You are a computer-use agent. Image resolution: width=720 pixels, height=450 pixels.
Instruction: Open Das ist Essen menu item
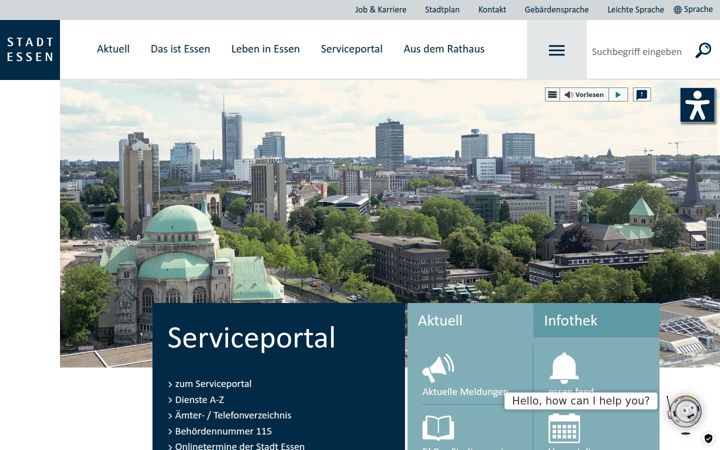[180, 49]
